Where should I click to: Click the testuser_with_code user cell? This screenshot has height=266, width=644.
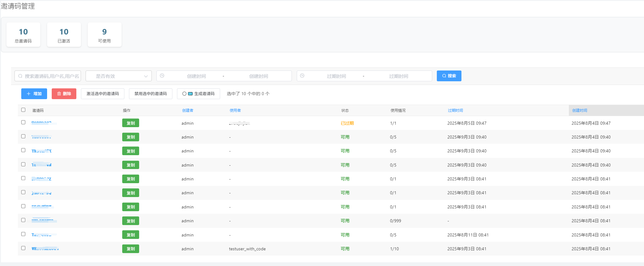tap(247, 249)
